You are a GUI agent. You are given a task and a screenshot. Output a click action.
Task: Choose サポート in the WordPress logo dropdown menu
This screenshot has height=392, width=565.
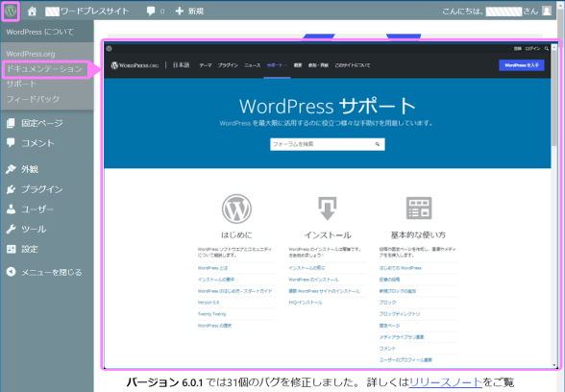coord(21,84)
